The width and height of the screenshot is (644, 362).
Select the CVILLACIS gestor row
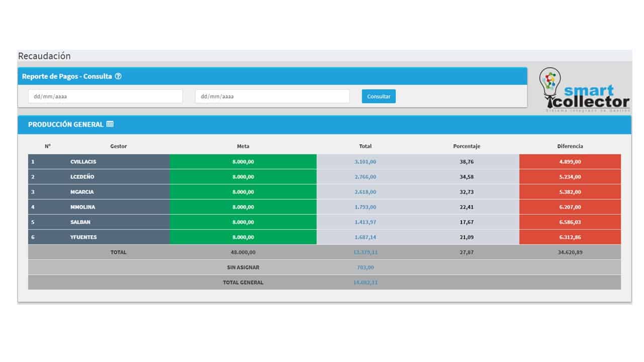(x=325, y=162)
